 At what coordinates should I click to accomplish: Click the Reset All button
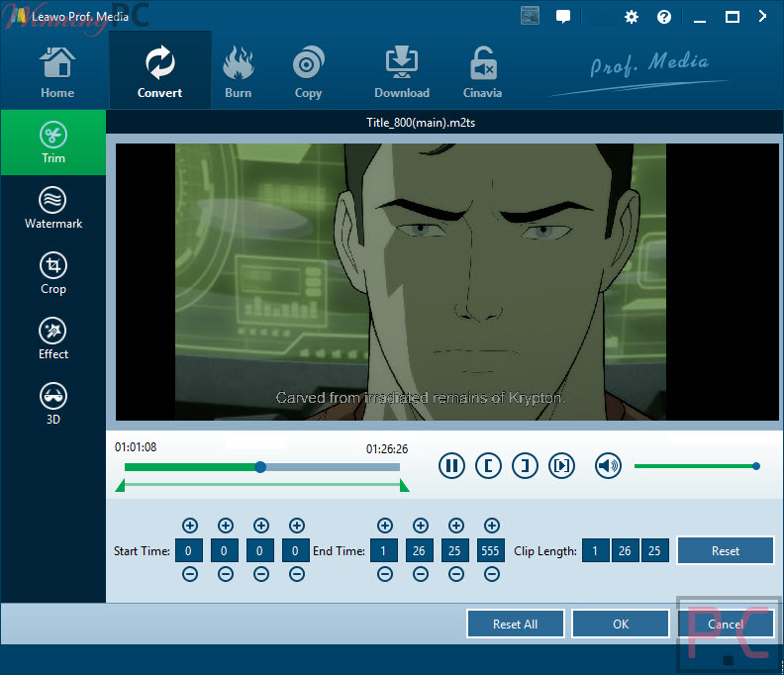point(516,624)
